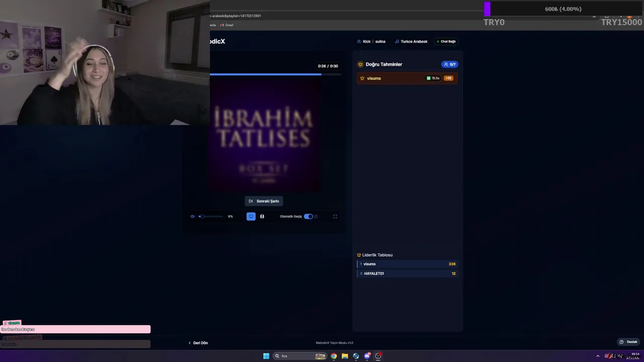Seek within the blue song progress bar
The width and height of the screenshot is (644, 362).
coord(275,74)
